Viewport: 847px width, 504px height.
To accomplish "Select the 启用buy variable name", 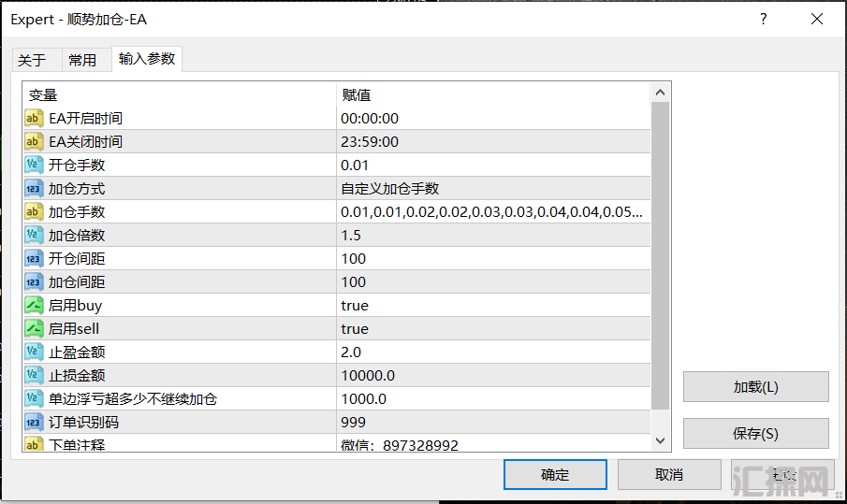I will (75, 306).
